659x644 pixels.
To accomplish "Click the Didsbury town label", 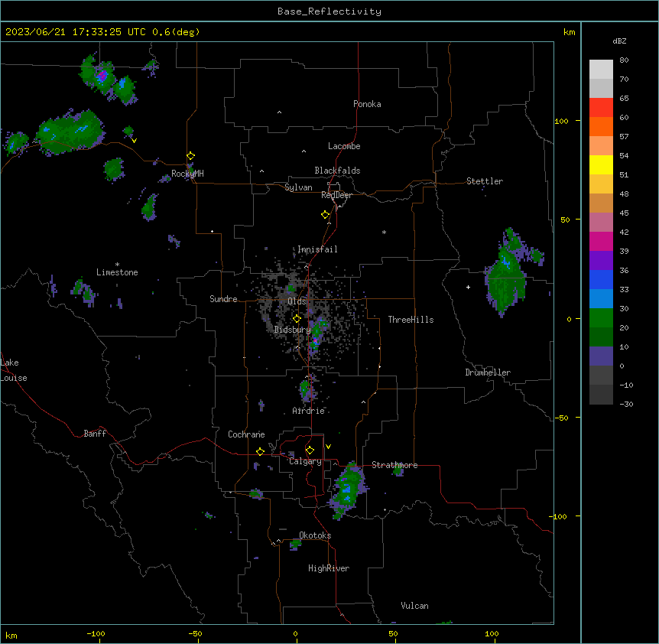I will coord(292,330).
